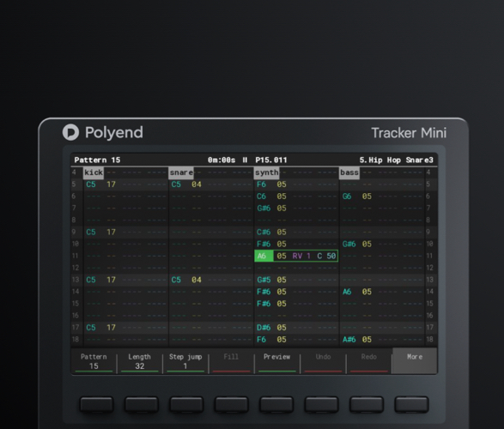Click the RV 1 effect value
Screen dimensions: 504x429
point(301,256)
